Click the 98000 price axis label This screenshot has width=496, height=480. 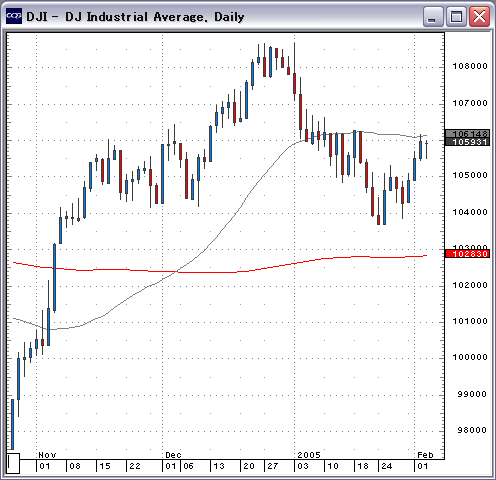pyautogui.click(x=472, y=430)
